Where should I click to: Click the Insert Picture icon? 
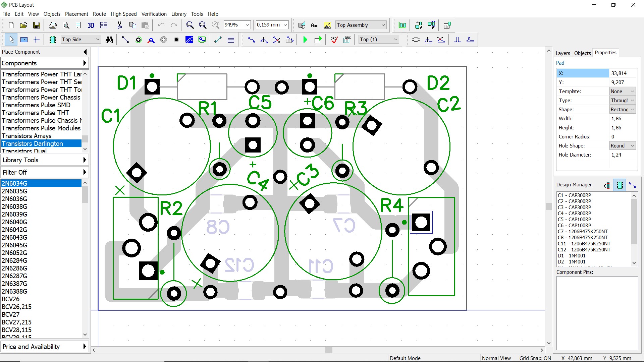point(327,25)
